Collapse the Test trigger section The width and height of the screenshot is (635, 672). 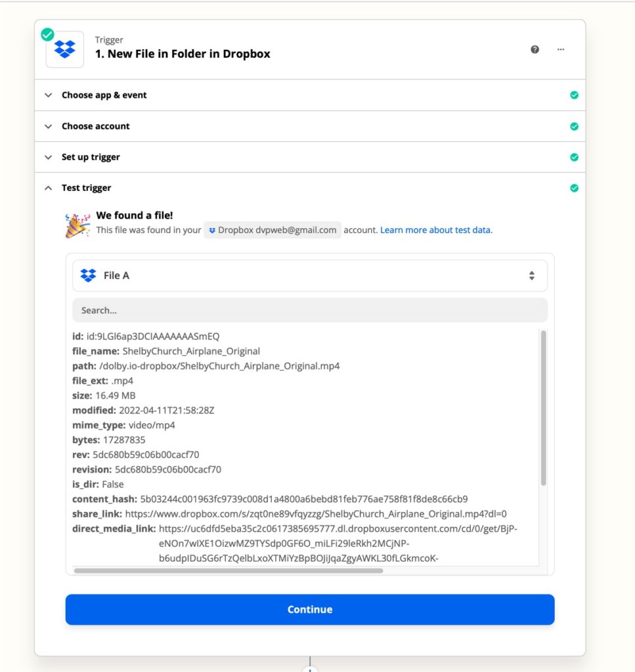309,188
